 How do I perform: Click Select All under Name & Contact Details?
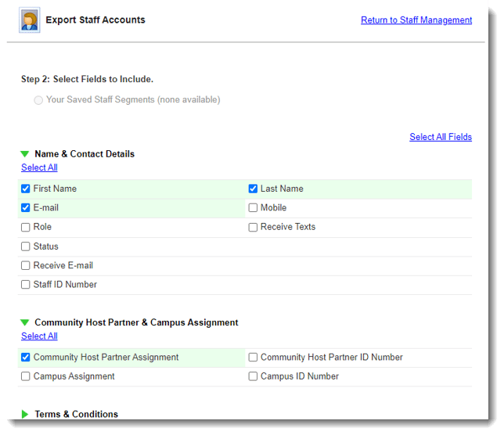pos(39,167)
